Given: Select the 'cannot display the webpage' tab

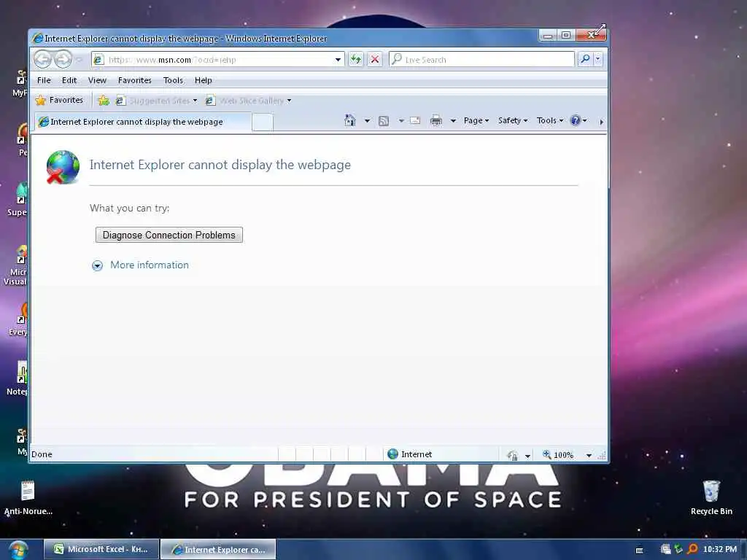Looking at the screenshot, I should 142,122.
